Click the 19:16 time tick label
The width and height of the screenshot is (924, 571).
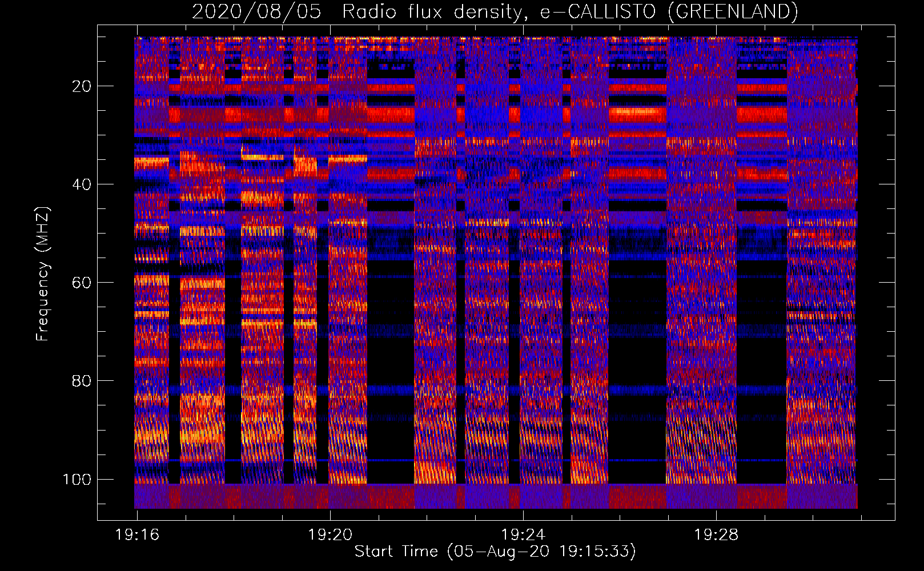click(x=137, y=535)
